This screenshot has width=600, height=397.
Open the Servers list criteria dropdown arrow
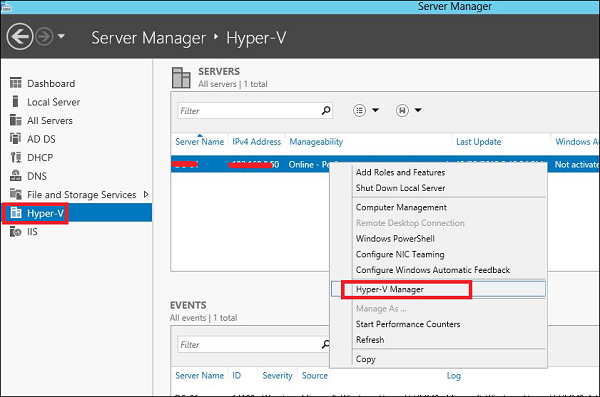point(376,110)
